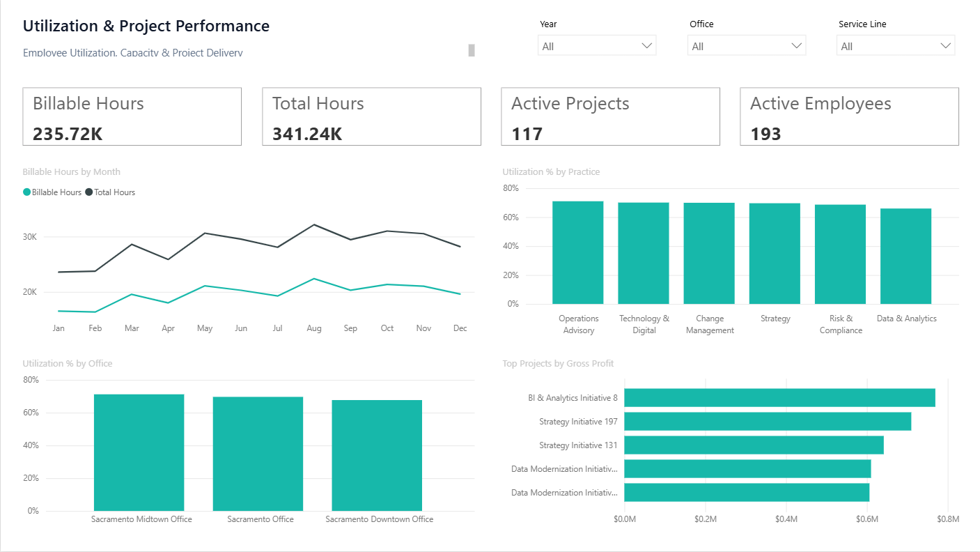
Task: Click the Strategy Initiative 131 bar
Action: point(754,445)
